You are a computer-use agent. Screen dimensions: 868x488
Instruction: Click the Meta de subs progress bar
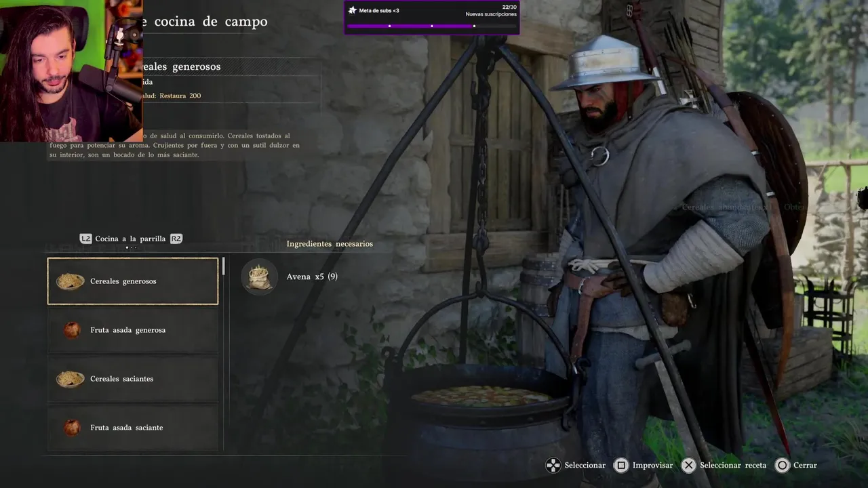pos(432,26)
